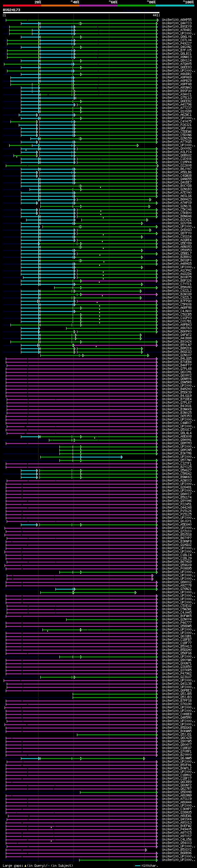Select hit label UniRef100_Q7PL68
The width and height of the screenshot is (197, 868).
[x=177, y=369]
